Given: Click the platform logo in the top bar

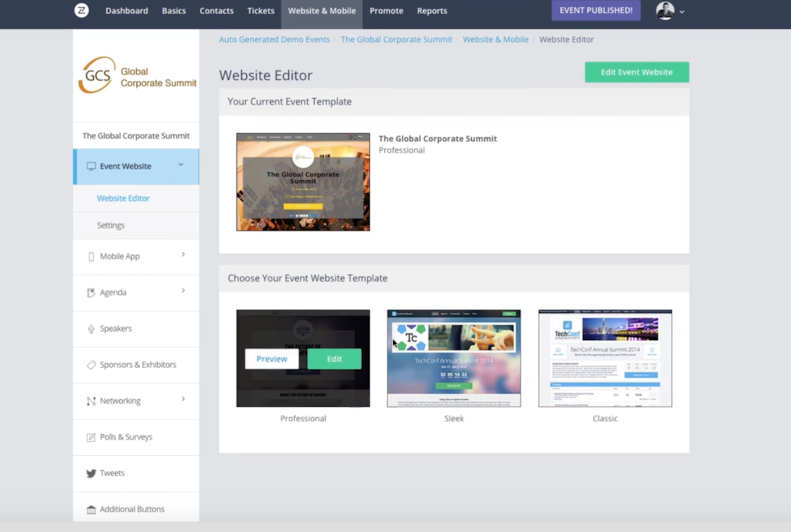Looking at the screenshot, I should pos(81,10).
